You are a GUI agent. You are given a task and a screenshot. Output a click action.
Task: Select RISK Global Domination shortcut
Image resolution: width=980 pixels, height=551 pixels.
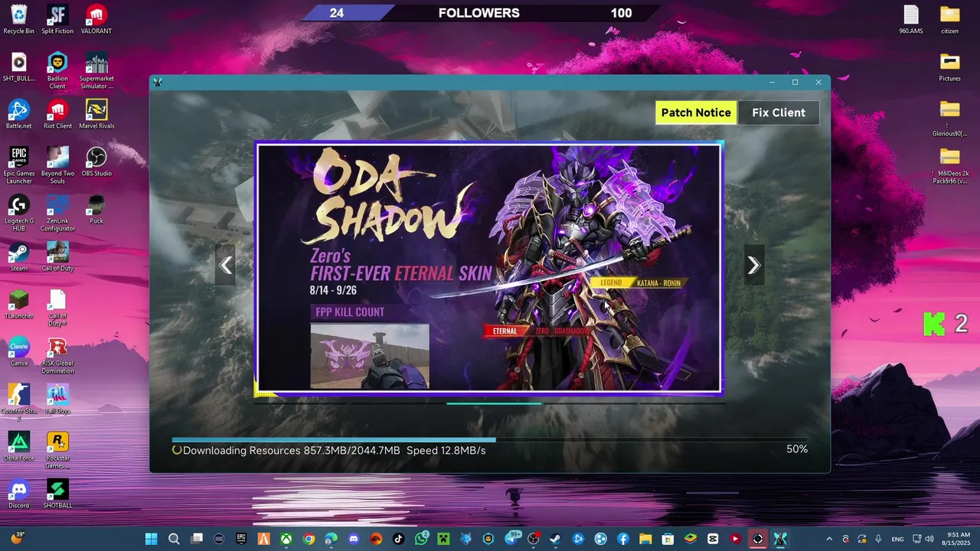(57, 355)
